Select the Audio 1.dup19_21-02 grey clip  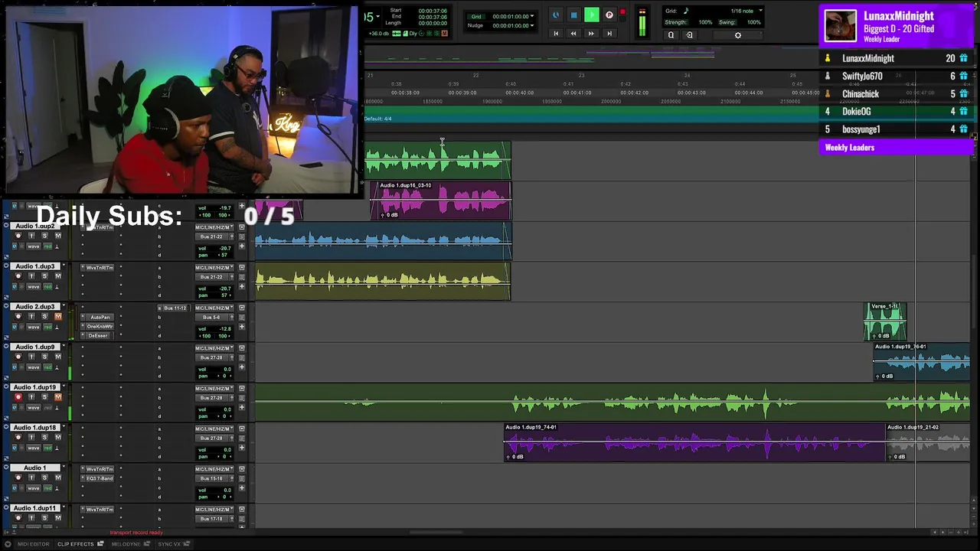click(928, 442)
